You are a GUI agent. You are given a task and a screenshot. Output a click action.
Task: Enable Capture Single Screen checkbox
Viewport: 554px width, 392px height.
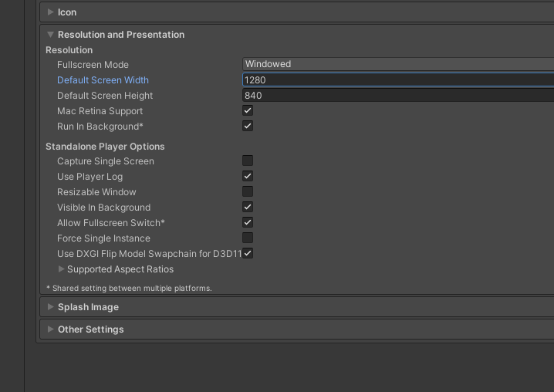(248, 161)
